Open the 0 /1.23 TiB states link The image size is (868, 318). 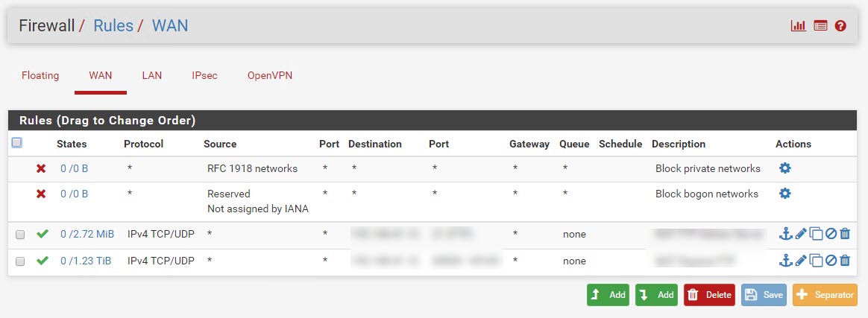pos(86,261)
